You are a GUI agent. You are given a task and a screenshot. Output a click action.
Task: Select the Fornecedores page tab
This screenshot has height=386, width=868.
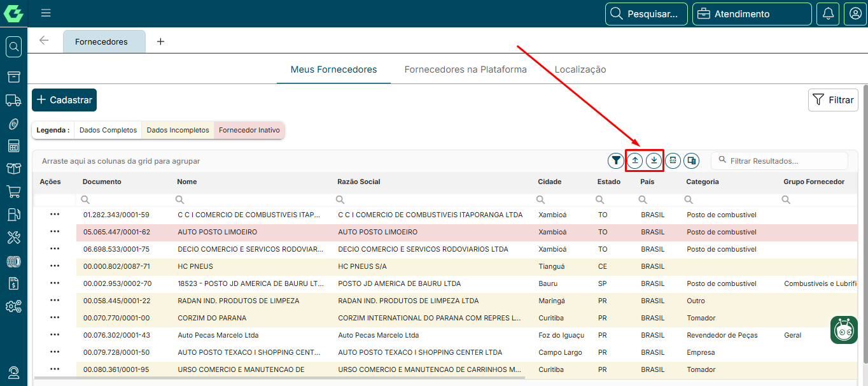(x=104, y=41)
